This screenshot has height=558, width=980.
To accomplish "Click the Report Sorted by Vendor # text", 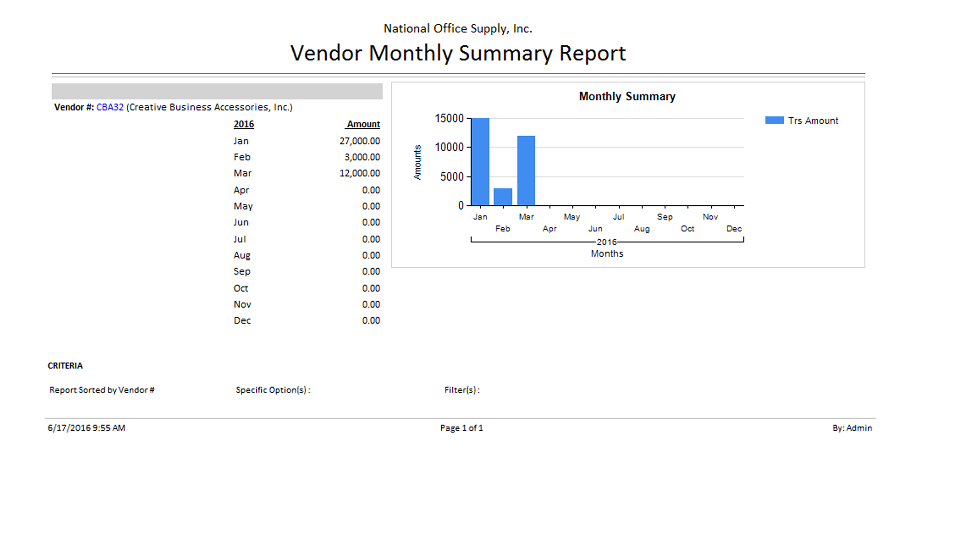I will [102, 390].
